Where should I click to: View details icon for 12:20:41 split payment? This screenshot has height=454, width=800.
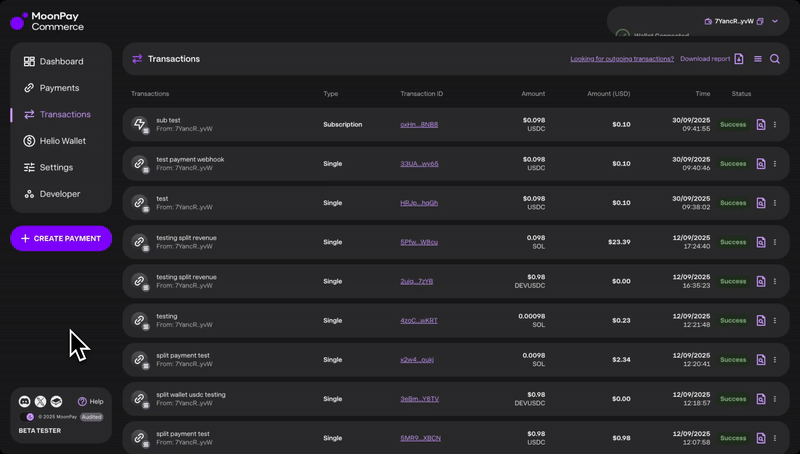pos(761,360)
